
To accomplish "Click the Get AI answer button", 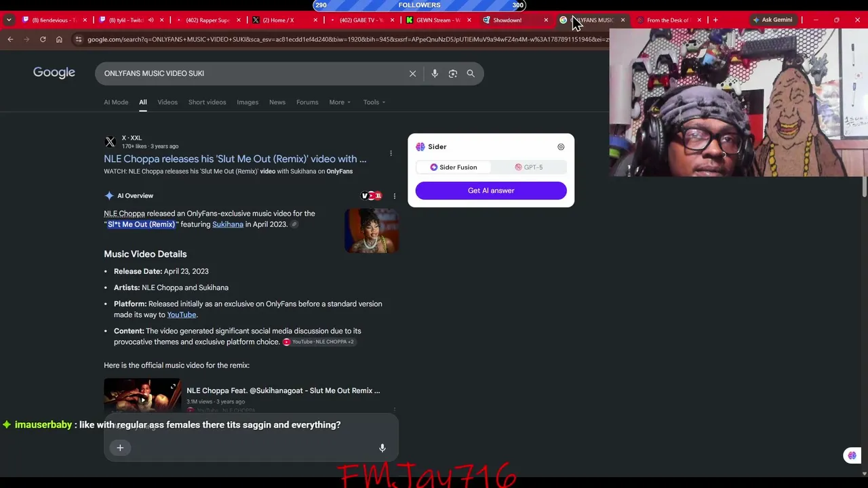I will (491, 190).
